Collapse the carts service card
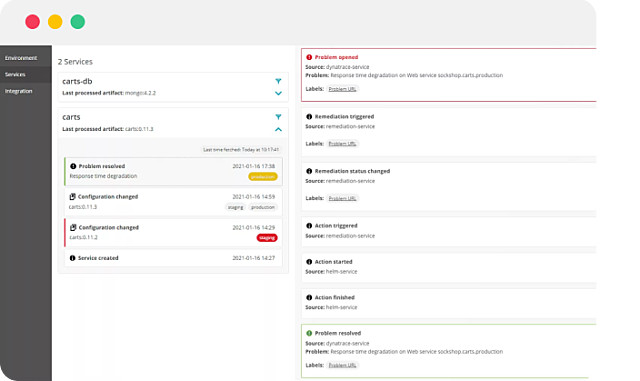 pyautogui.click(x=278, y=129)
